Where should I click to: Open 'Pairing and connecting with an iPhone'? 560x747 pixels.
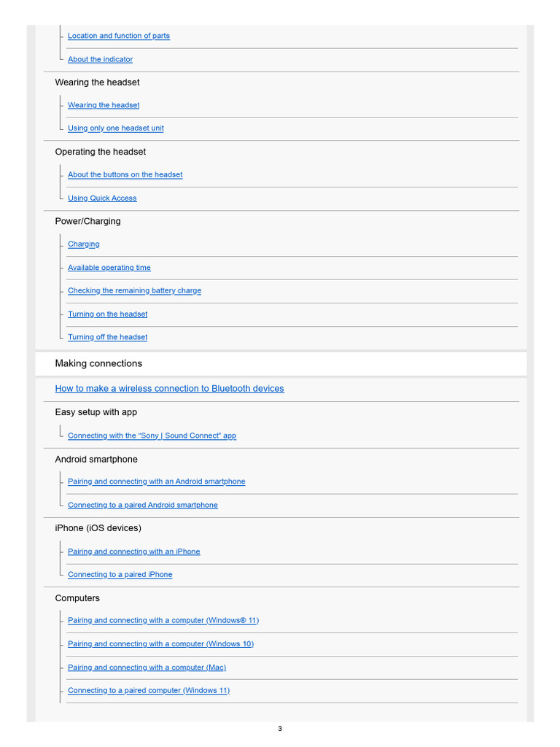tap(133, 551)
